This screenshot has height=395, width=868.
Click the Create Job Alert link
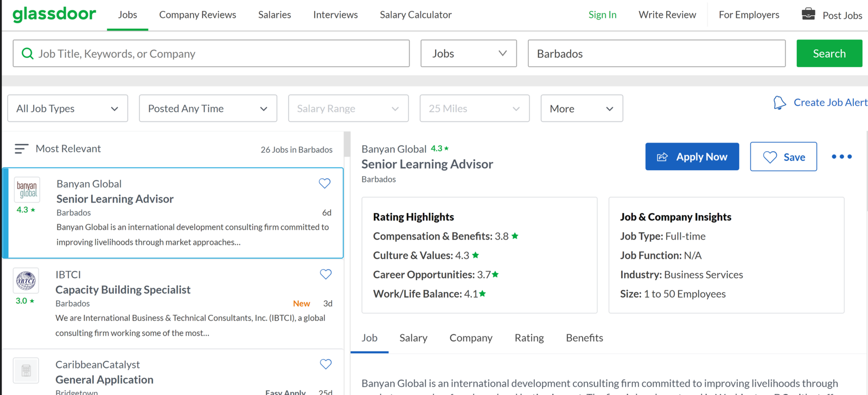click(830, 102)
